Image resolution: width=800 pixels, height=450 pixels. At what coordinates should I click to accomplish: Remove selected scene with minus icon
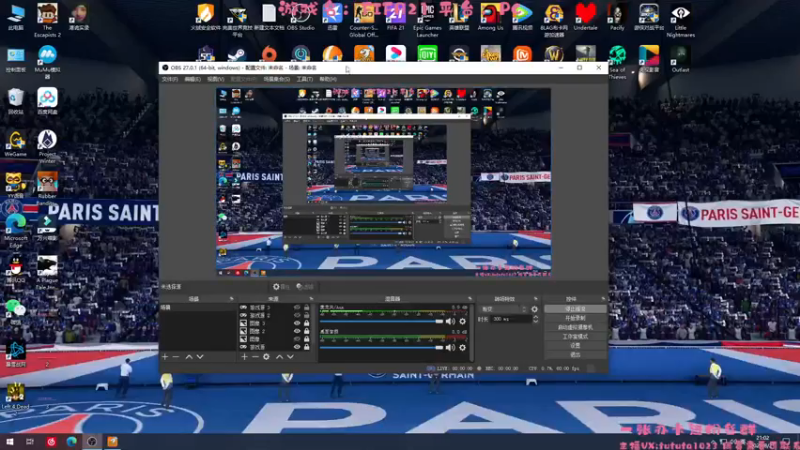176,357
